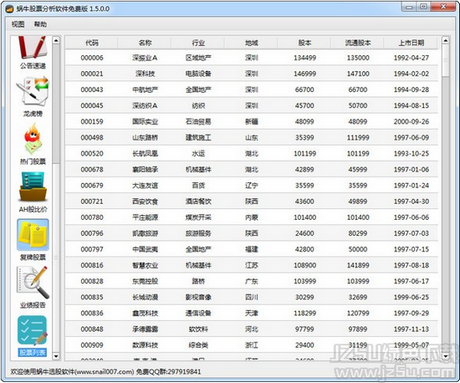The height and width of the screenshot is (383, 460).
Task: Sort by the 上市日期 column header
Action: tap(411, 43)
